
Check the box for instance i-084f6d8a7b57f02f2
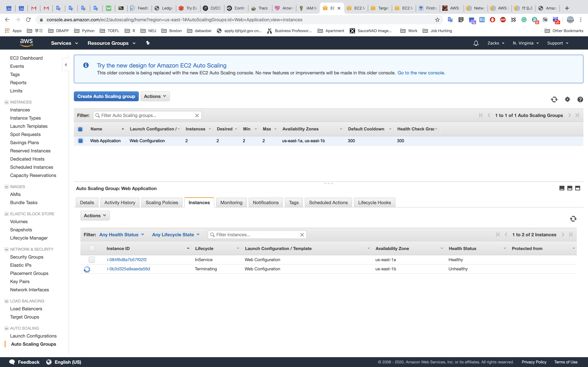pyautogui.click(x=92, y=260)
